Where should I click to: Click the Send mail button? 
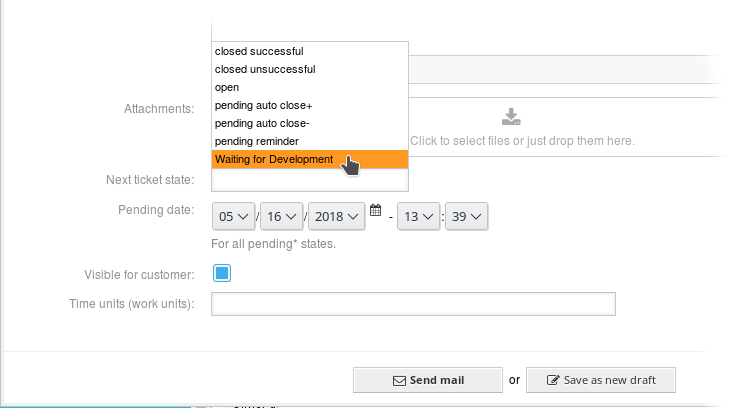point(428,380)
